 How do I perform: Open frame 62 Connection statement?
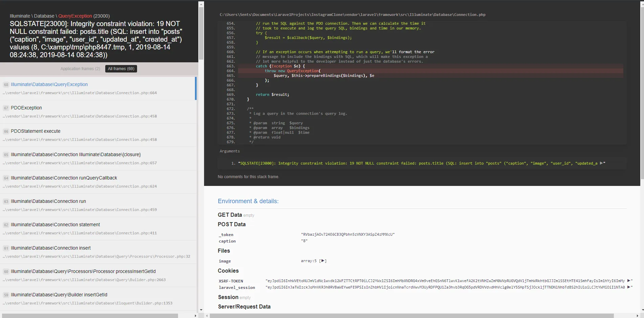(x=98, y=229)
